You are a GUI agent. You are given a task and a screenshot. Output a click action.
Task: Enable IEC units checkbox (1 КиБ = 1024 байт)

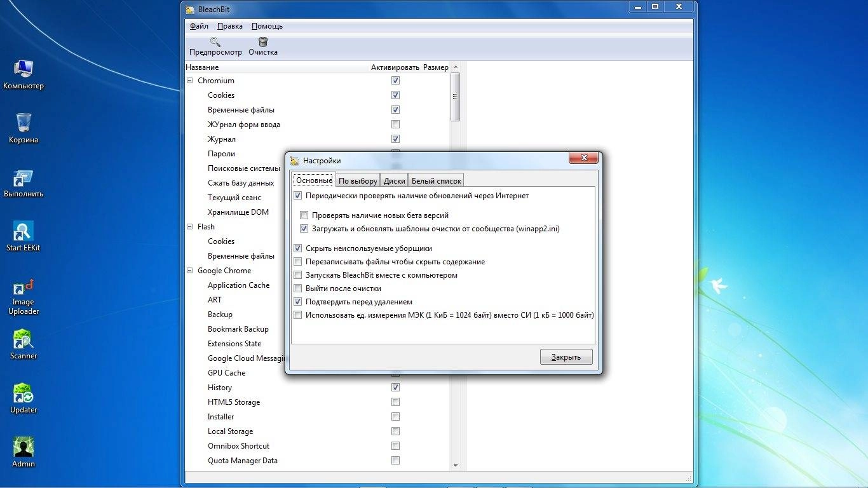(298, 315)
